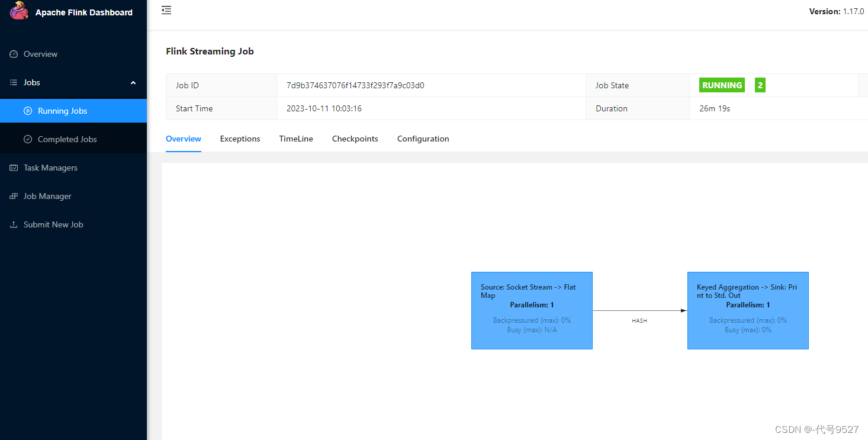The width and height of the screenshot is (868, 440).
Task: Click the Start Time value 2023-10-11 10:03:16
Action: pyautogui.click(x=324, y=108)
